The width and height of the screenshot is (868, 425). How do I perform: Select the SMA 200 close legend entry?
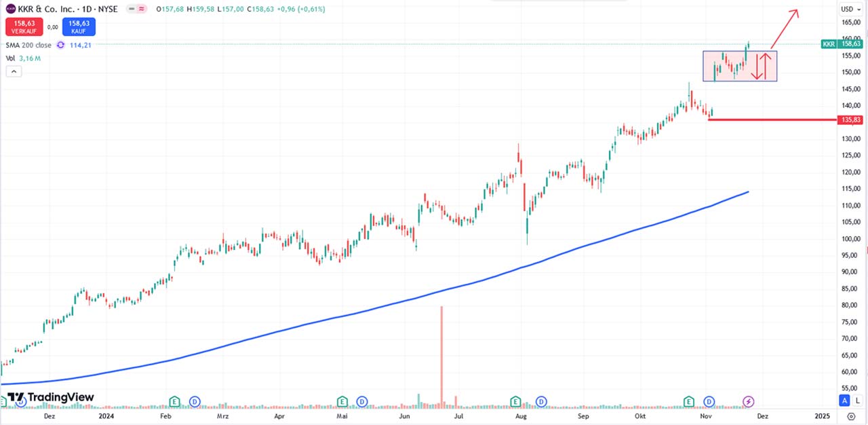click(28, 45)
